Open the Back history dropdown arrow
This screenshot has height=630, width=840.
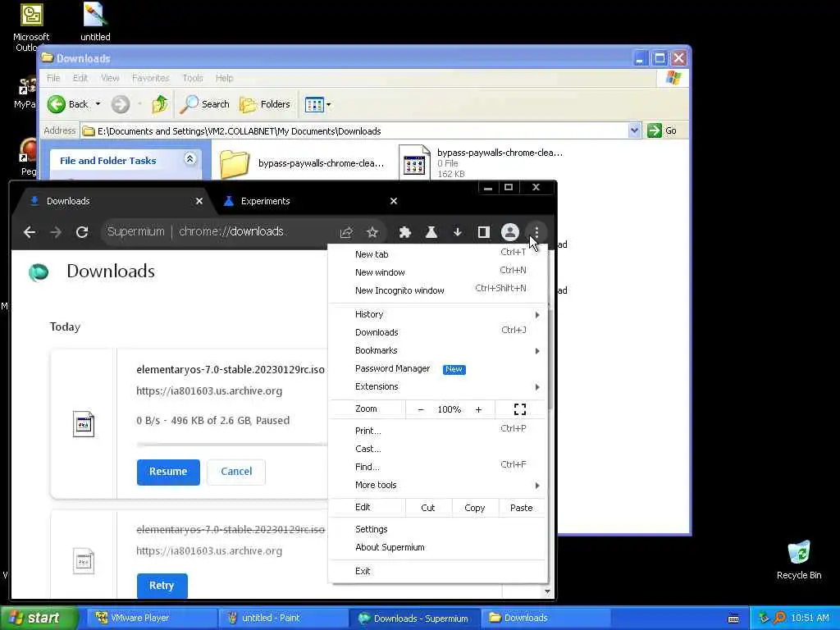[98, 104]
